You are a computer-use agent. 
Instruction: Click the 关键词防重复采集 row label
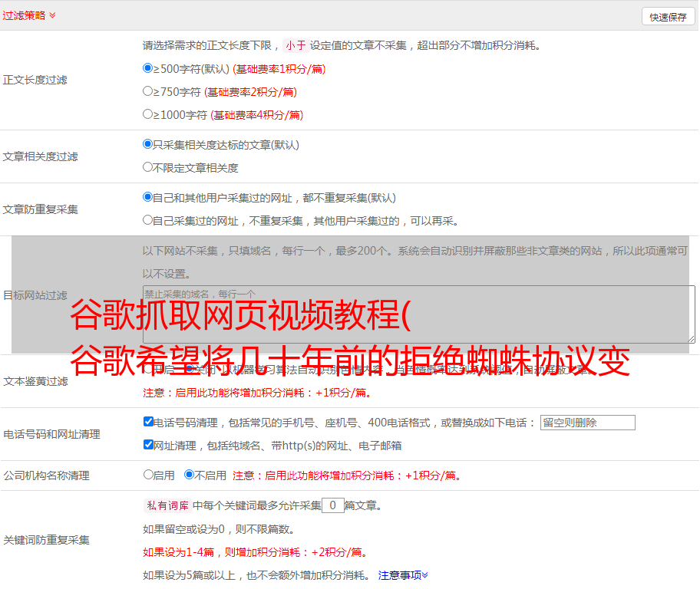tap(46, 540)
